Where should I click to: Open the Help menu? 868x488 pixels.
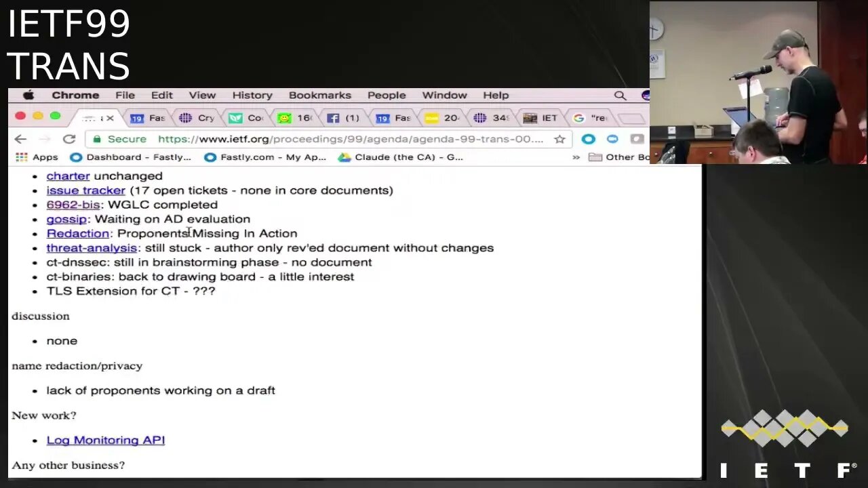coord(496,96)
